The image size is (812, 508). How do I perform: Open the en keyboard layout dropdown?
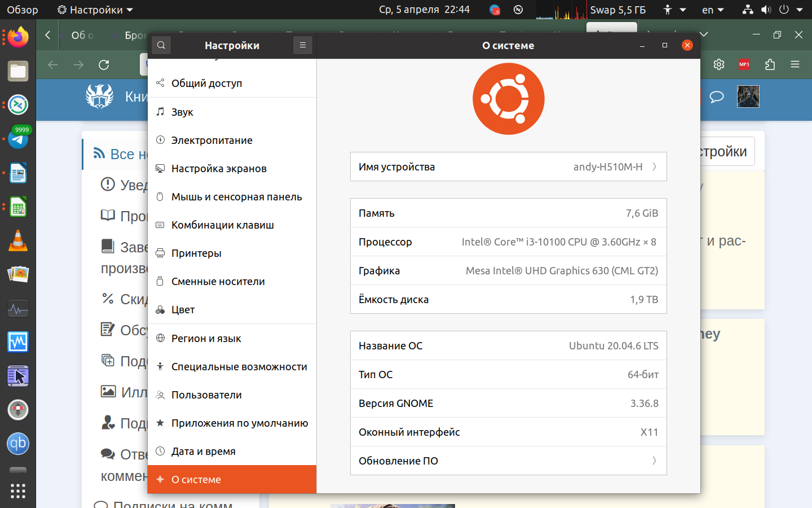[713, 10]
